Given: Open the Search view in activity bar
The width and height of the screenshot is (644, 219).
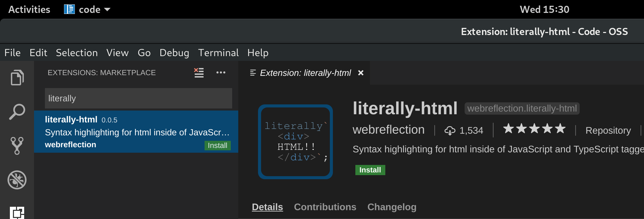Looking at the screenshot, I should coord(17,112).
